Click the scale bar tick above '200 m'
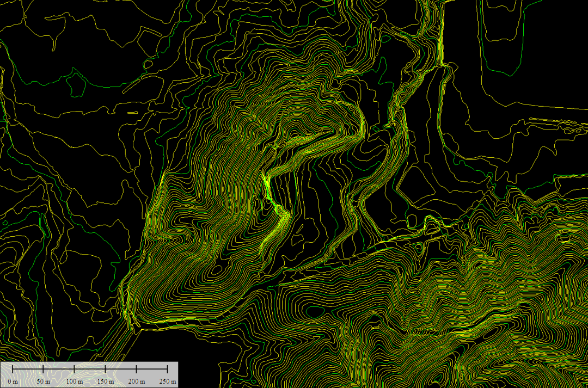588x388 pixels. pyautogui.click(x=136, y=369)
